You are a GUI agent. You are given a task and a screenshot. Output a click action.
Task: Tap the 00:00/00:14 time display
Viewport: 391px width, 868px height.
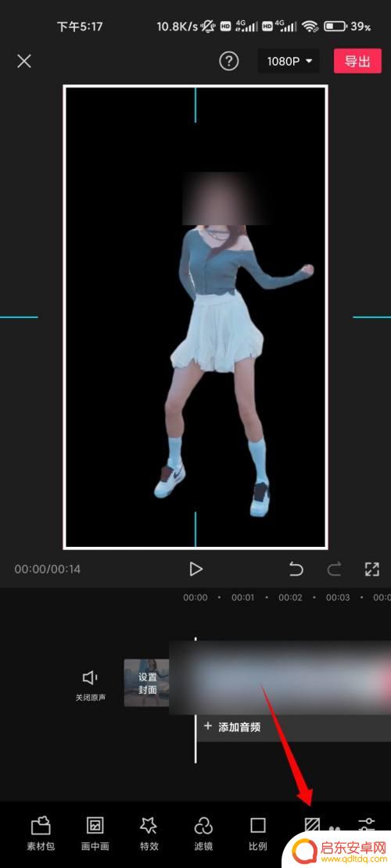pos(48,569)
